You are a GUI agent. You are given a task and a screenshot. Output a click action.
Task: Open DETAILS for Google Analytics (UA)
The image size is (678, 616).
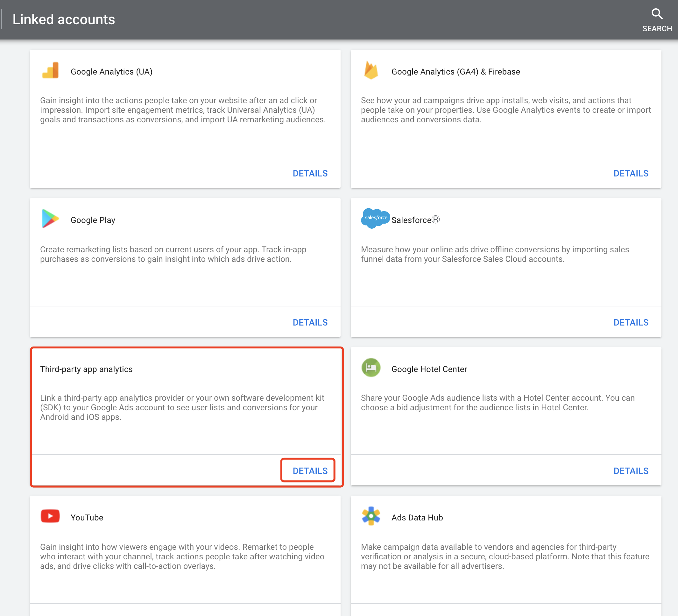310,173
